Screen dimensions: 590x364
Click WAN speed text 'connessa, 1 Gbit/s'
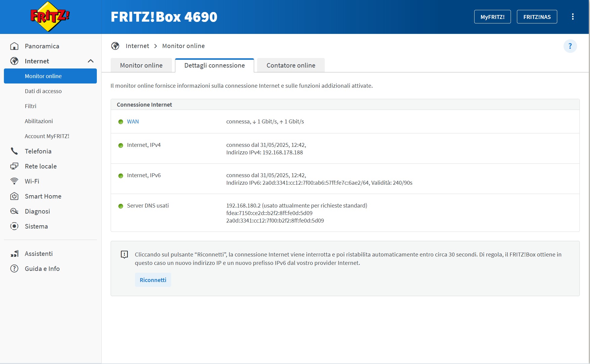click(x=265, y=121)
